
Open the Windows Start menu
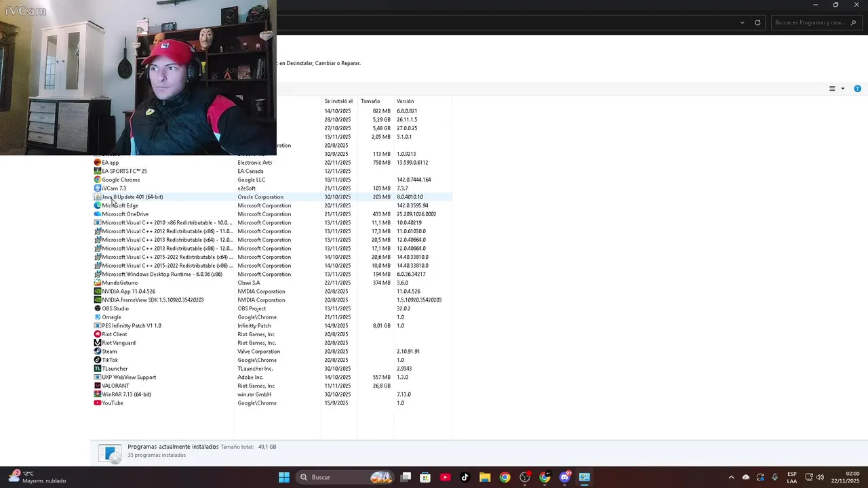(284, 477)
